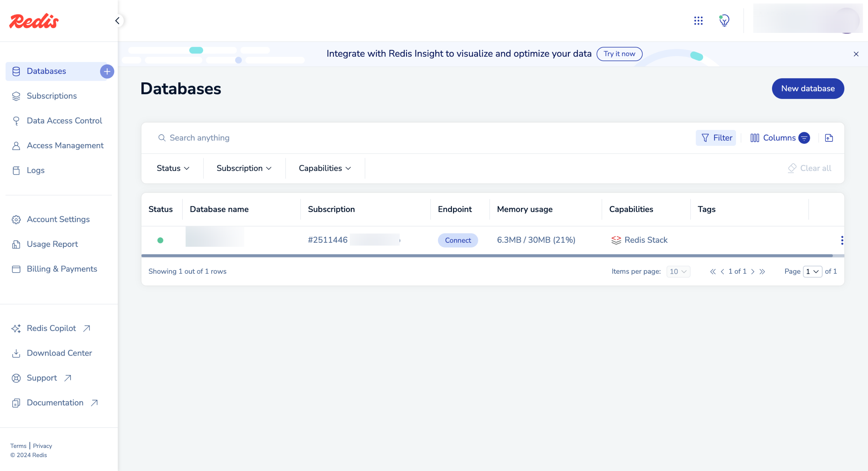Click the Redis logo
Image resolution: width=868 pixels, height=471 pixels.
[34, 21]
